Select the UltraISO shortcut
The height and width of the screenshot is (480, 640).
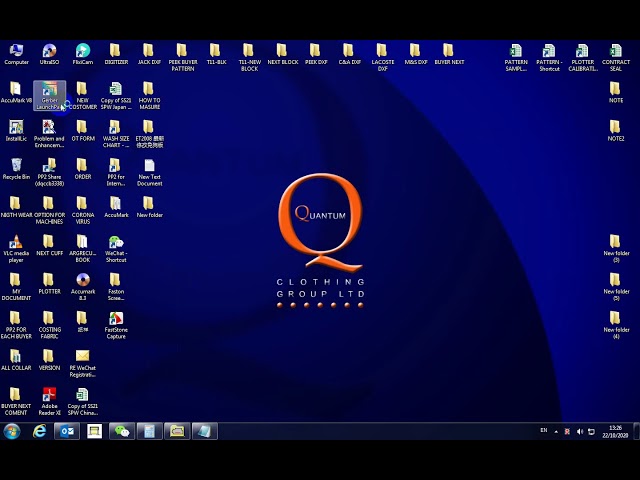(49, 54)
